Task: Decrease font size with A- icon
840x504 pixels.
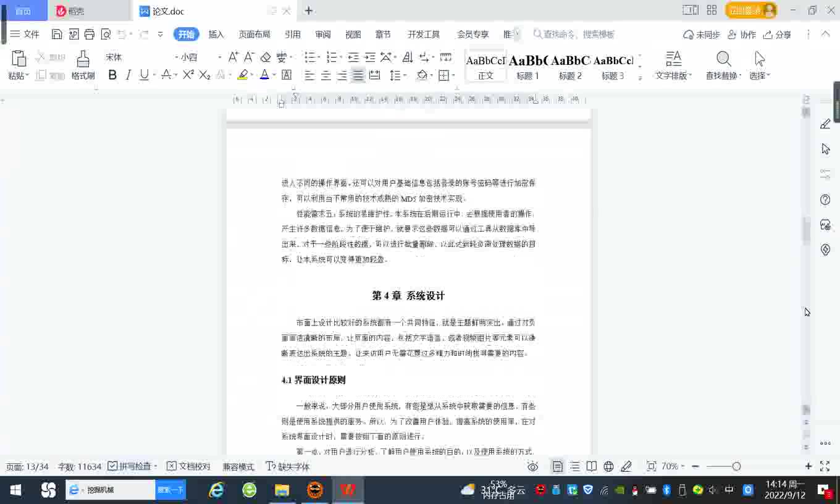Action: point(249,57)
